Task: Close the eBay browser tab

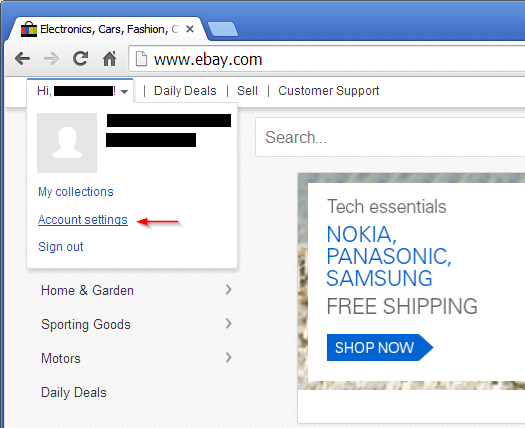Action: (190, 29)
